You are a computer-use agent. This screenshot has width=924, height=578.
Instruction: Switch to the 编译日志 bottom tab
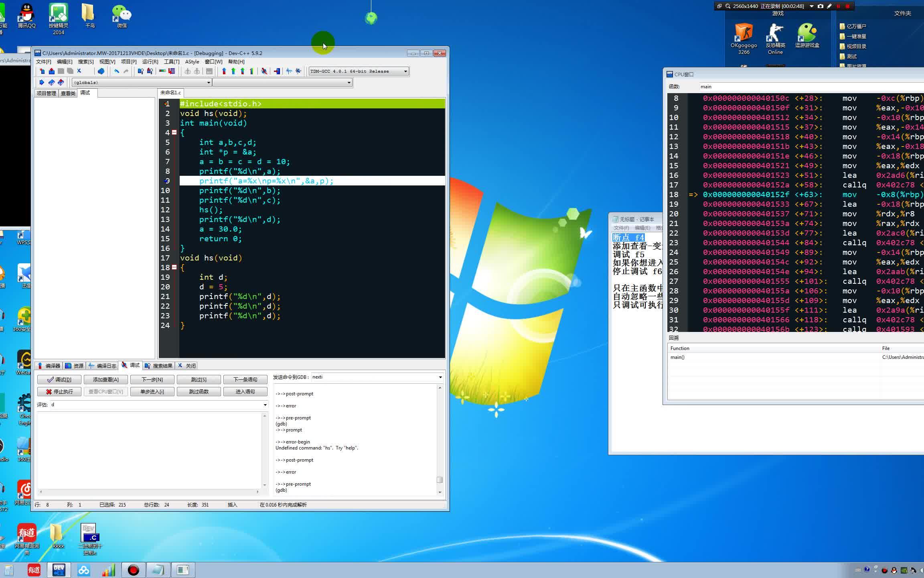coord(103,366)
